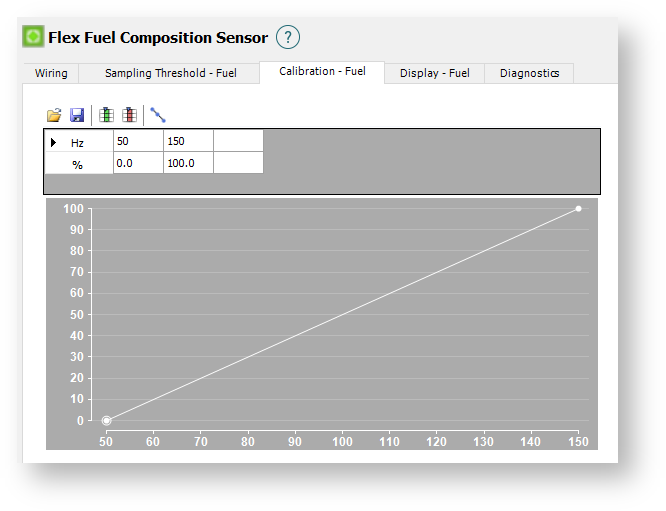Viewport: 666px width, 511px height.
Task: Select graph point at 150 Hz
Action: (x=578, y=209)
